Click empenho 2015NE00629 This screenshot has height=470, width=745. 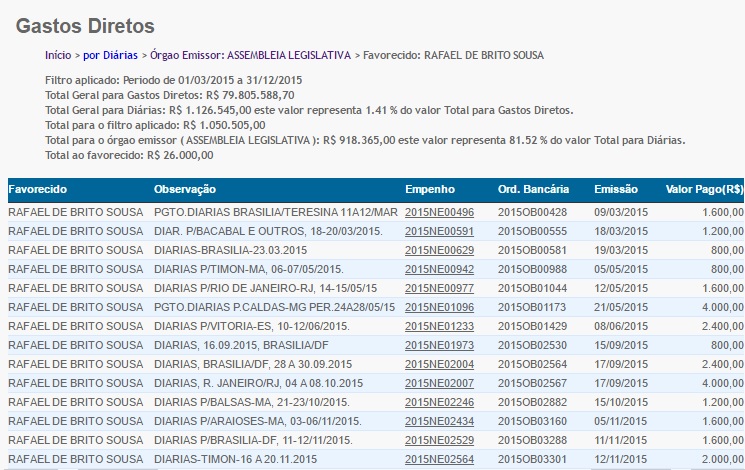pos(439,250)
